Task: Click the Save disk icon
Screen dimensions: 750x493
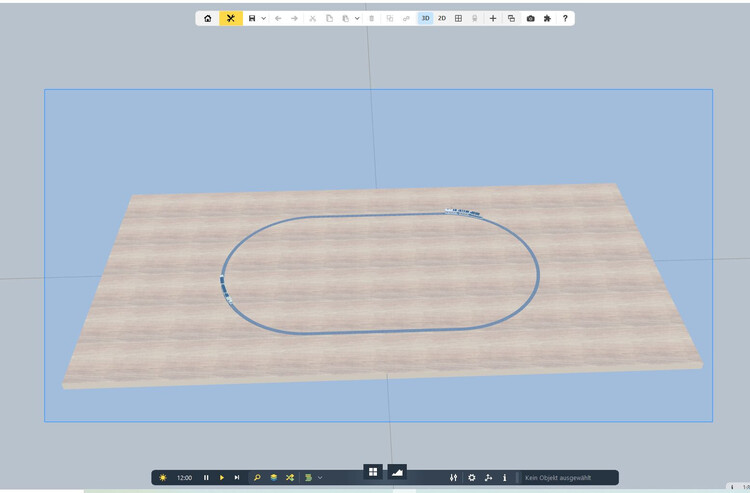Action: (252, 18)
